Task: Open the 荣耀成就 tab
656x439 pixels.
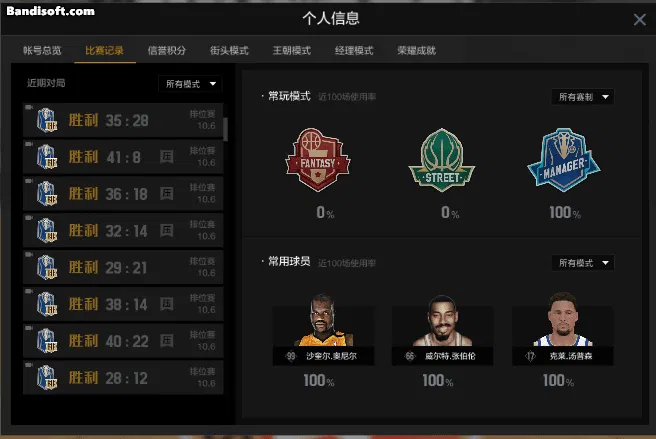Action: point(416,51)
